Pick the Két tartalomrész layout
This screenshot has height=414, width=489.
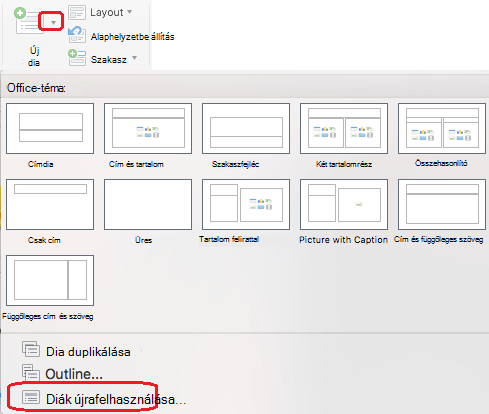click(x=344, y=128)
